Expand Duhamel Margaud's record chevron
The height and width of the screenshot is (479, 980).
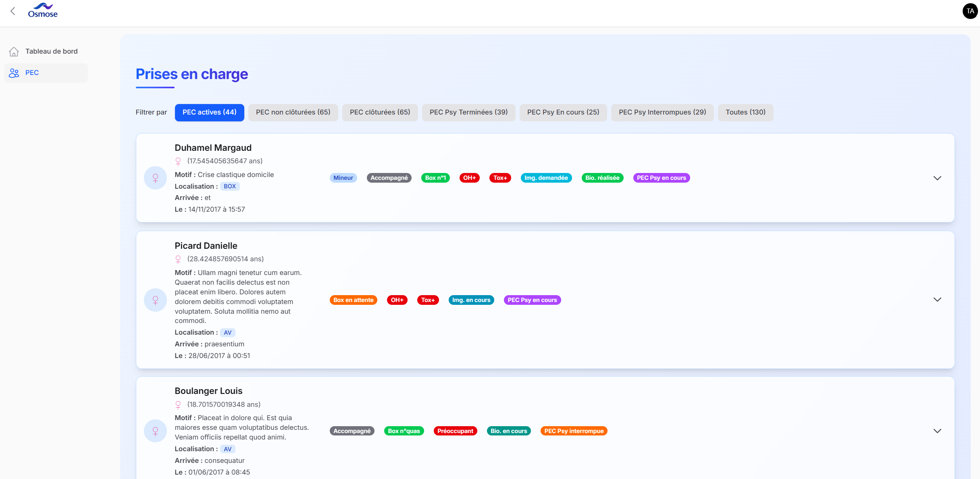click(x=938, y=178)
